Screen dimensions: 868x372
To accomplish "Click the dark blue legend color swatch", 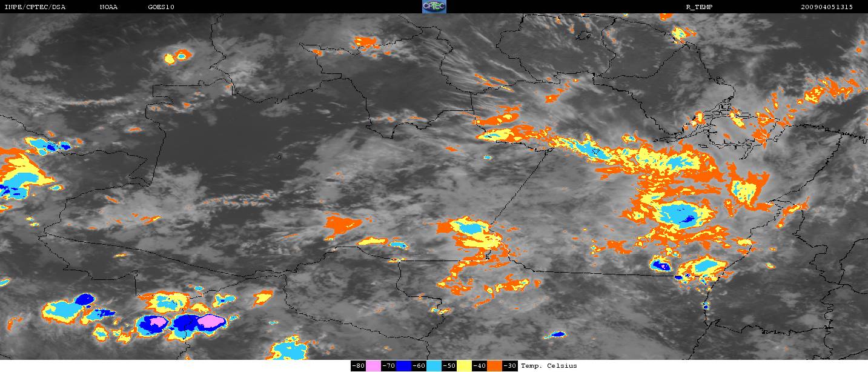I will pos(403,366).
